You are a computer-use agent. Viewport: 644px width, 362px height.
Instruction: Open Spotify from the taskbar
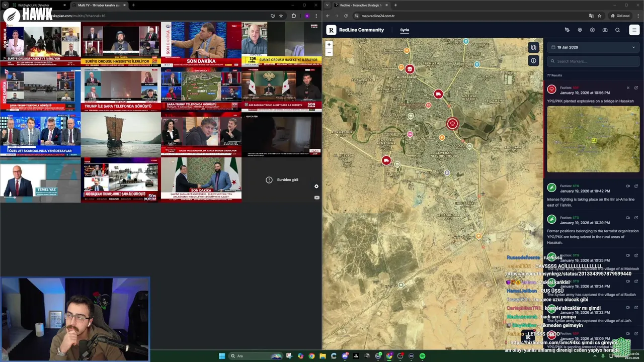422,356
